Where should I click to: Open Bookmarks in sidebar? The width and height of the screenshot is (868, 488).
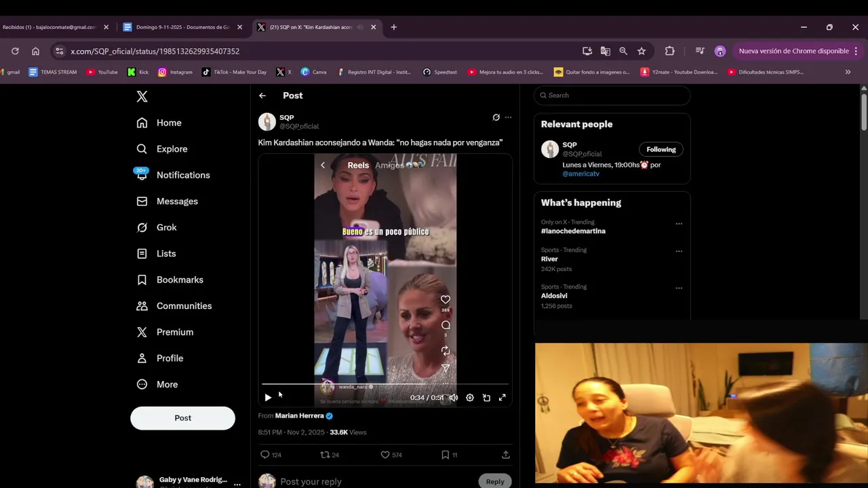[170, 280]
